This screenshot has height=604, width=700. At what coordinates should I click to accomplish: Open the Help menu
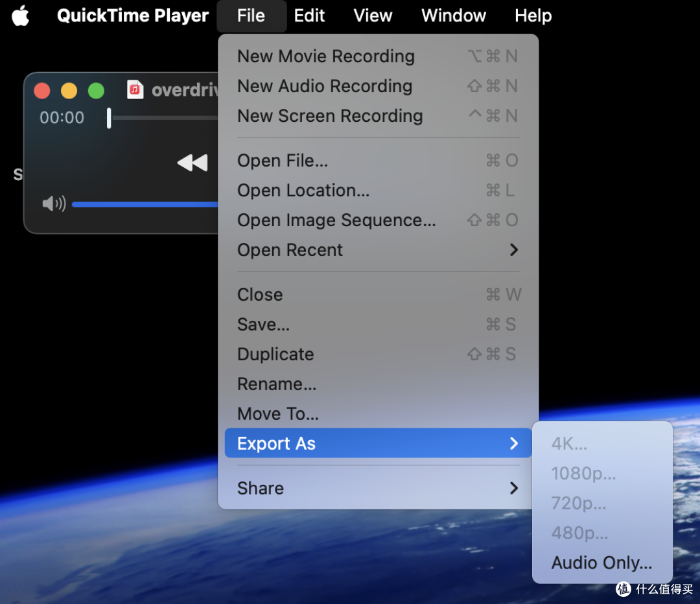533,16
